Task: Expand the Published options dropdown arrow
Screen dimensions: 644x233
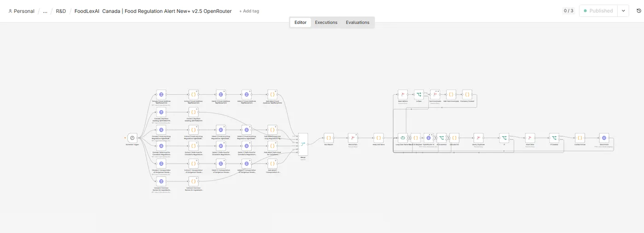Action: tap(623, 11)
